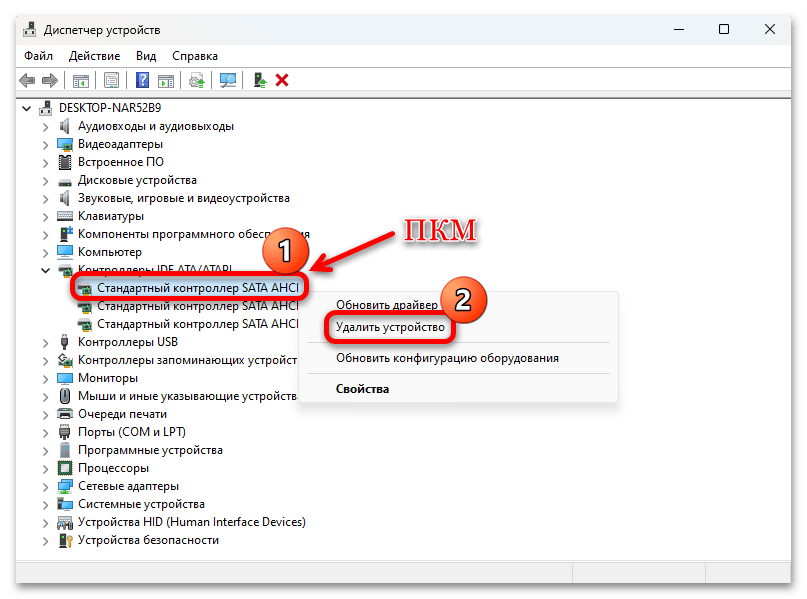Click the Properties sheet toolbar icon

click(x=112, y=80)
